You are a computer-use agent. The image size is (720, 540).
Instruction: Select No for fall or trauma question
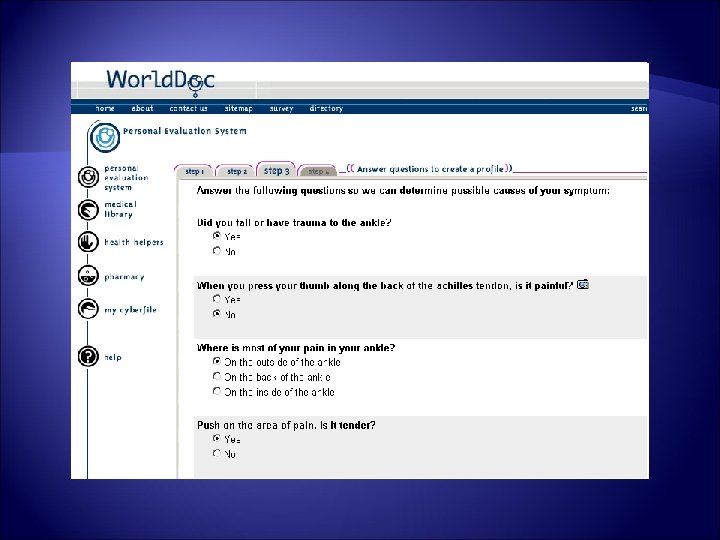217,251
